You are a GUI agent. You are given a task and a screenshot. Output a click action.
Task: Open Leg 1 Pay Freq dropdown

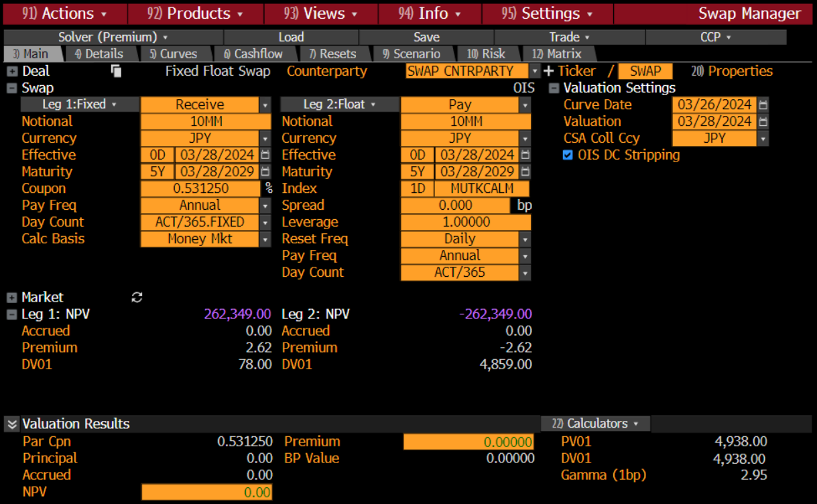pos(265,206)
